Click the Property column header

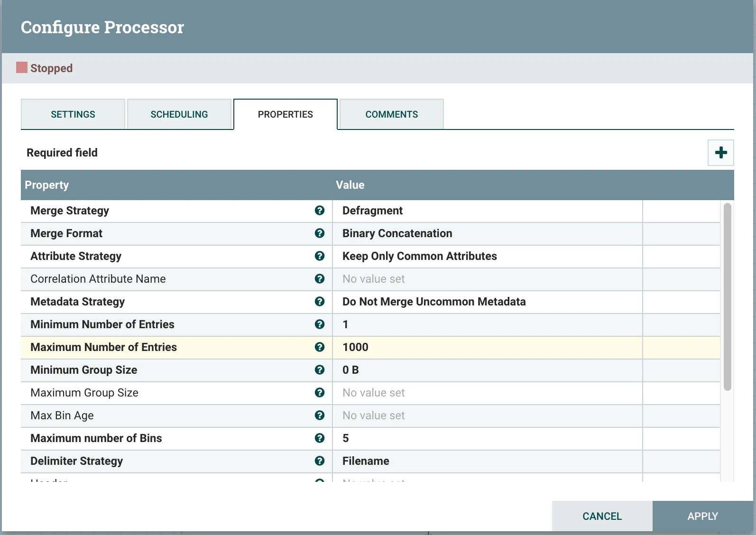coord(176,185)
